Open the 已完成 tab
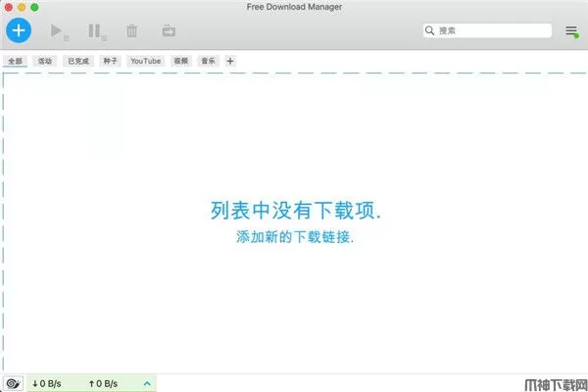Viewport: 588px width, 392px height. click(78, 61)
